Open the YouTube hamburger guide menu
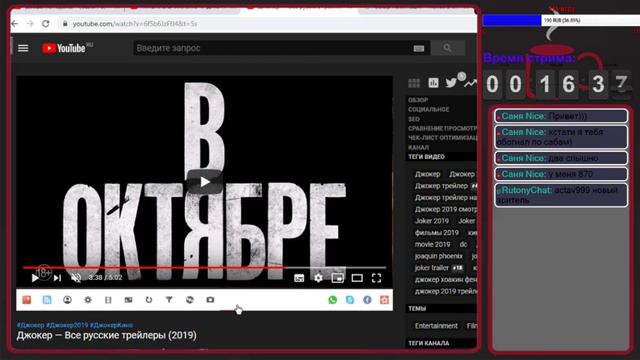Screen dimensions: 640x360 pos(23,48)
